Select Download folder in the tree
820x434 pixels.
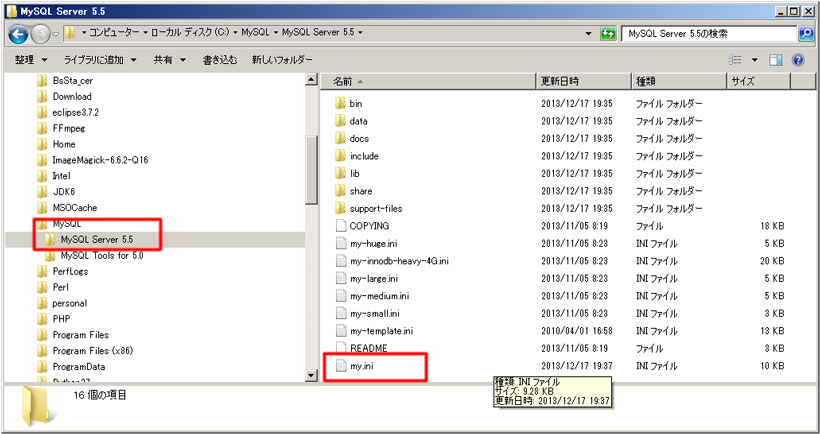[72, 96]
